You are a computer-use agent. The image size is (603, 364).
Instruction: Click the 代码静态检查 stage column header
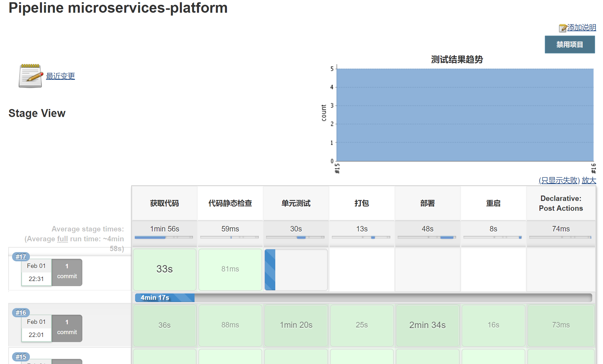coord(230,203)
